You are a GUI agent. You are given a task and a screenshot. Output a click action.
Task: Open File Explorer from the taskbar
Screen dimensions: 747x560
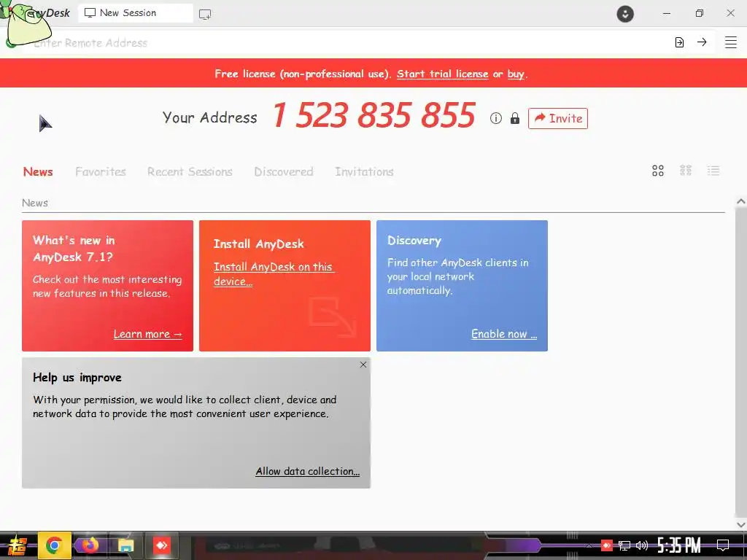tap(125, 545)
